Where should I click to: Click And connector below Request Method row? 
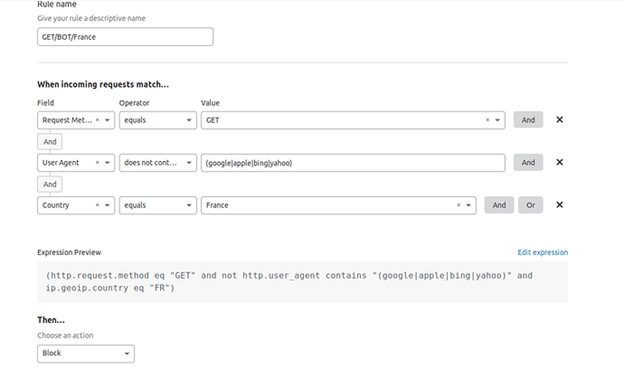50,142
